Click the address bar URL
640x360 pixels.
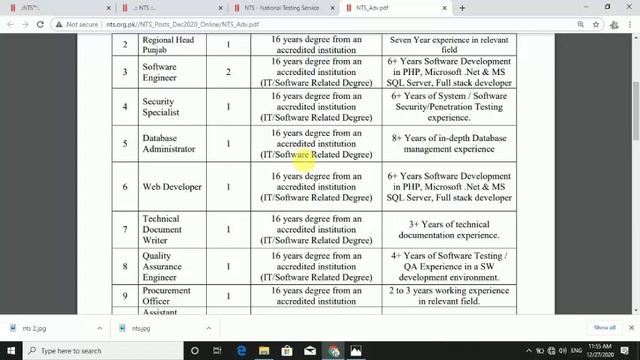click(182, 24)
